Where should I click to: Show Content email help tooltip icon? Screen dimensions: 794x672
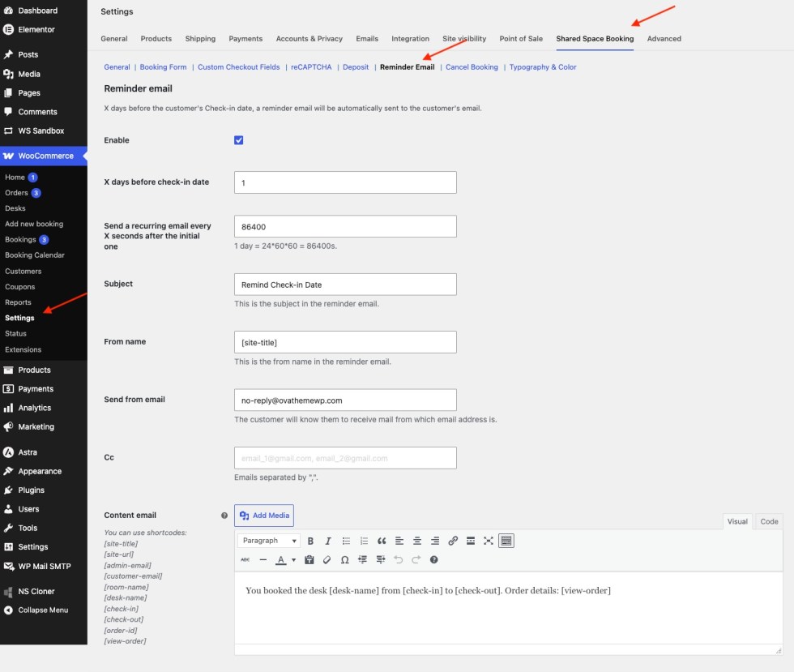(224, 516)
